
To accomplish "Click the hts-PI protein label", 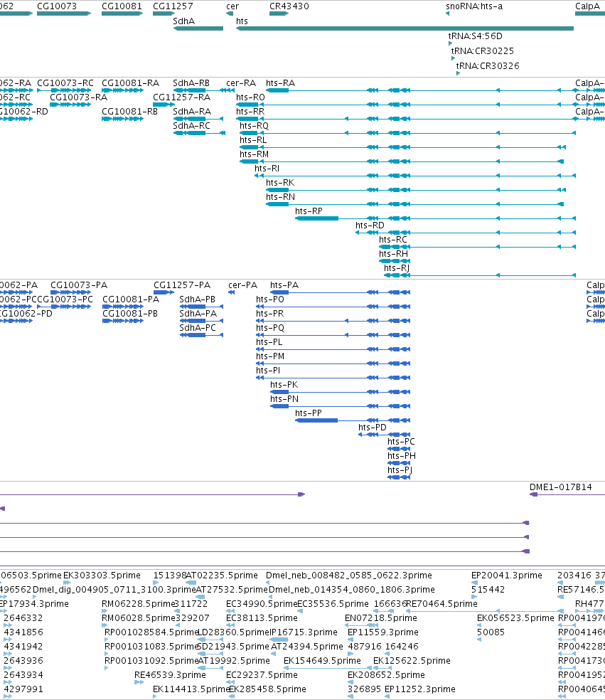I will click(268, 371).
